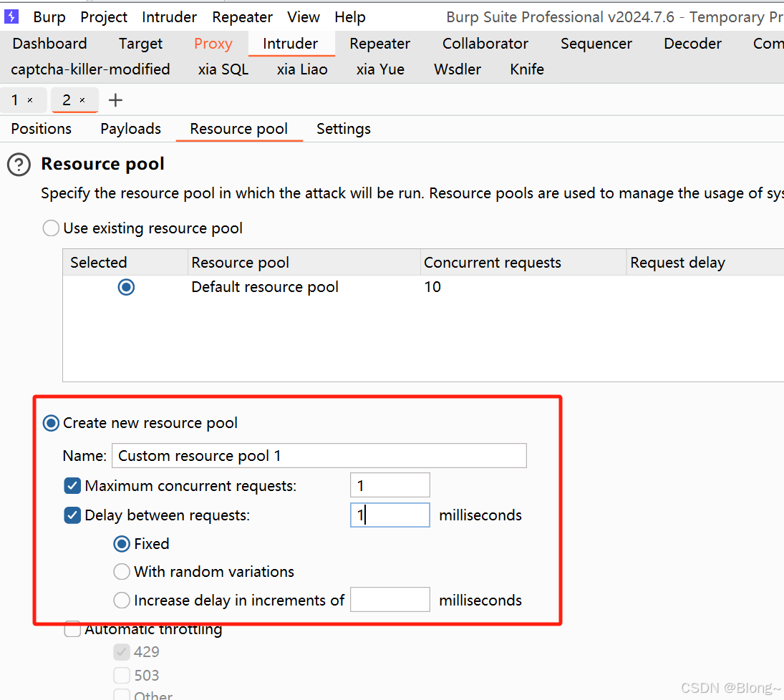Viewport: 784px width, 700px height.
Task: Click the Selected column header
Action: click(x=125, y=262)
